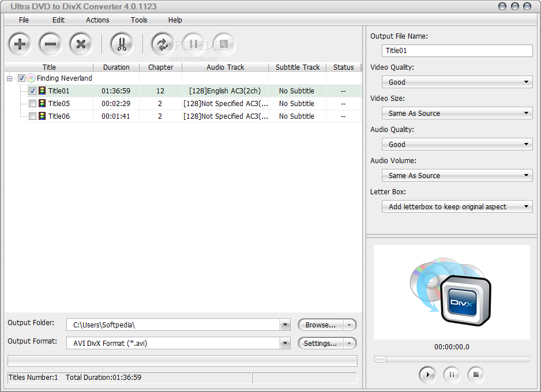Open the Help menu

pyautogui.click(x=175, y=20)
